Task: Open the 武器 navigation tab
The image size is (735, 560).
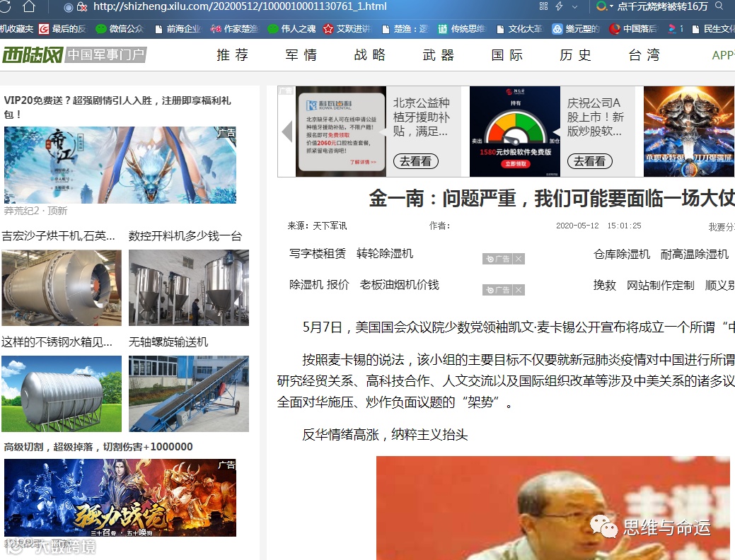Action: pos(439,55)
